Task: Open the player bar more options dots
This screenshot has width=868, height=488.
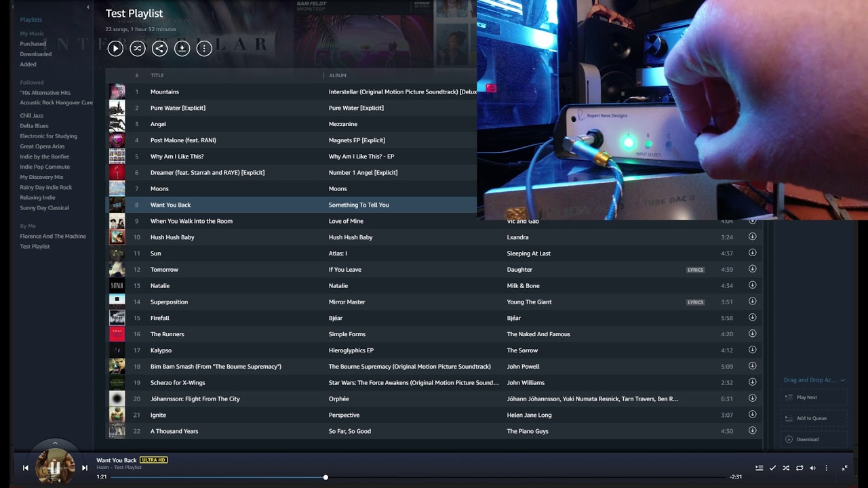Action: pos(826,468)
